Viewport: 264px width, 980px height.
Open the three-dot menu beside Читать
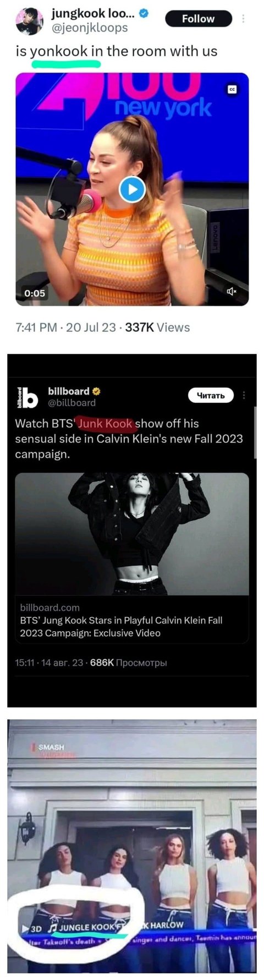pos(244,395)
